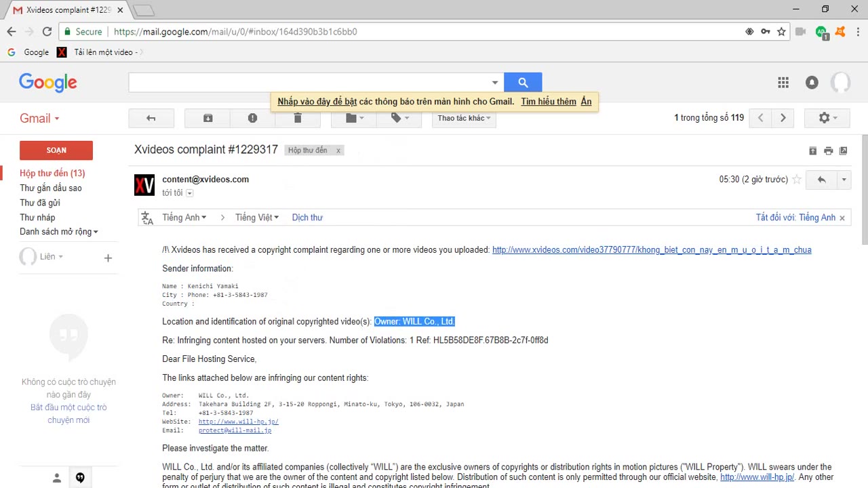Add new chat contact plus icon

[x=108, y=258]
